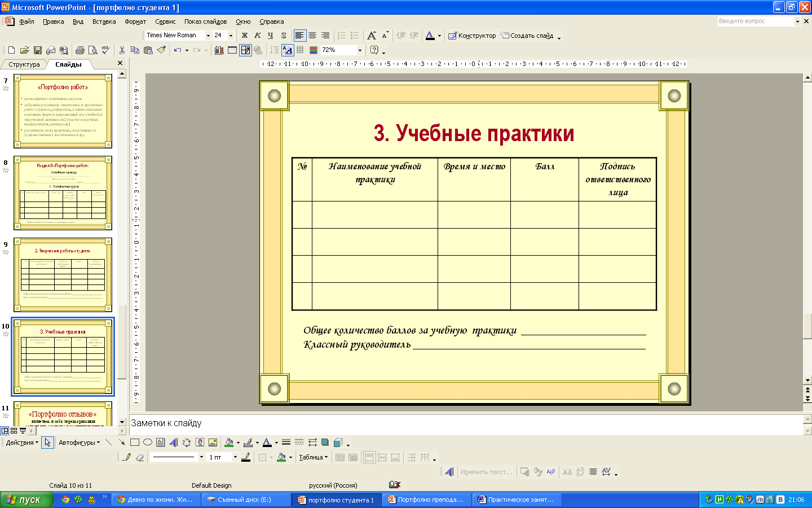Toggle bold formatting (Ж)
This screenshot has width=812, height=508.
click(x=245, y=36)
